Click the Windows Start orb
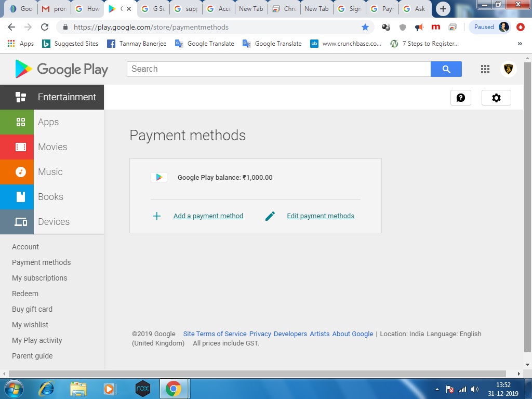Screen dimensions: 532x399 (14, 389)
